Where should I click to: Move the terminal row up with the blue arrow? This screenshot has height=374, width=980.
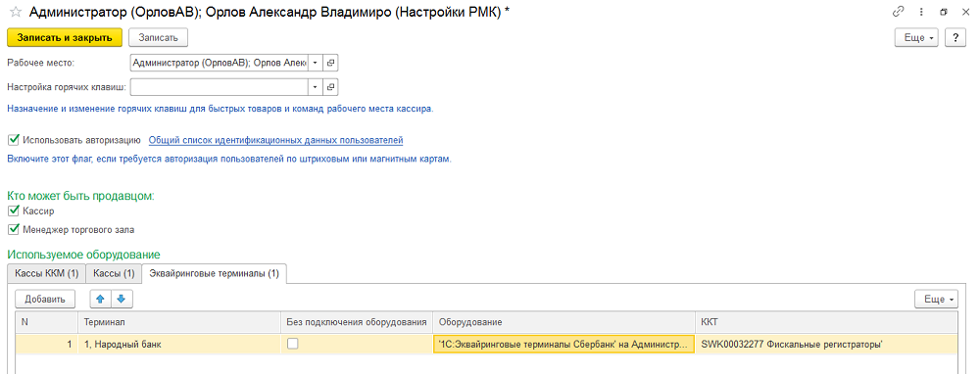pos(100,299)
